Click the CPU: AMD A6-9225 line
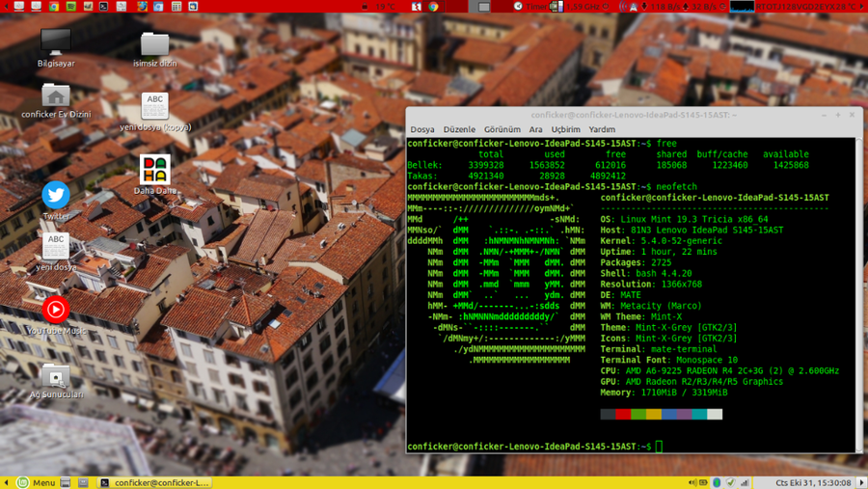 tap(719, 370)
